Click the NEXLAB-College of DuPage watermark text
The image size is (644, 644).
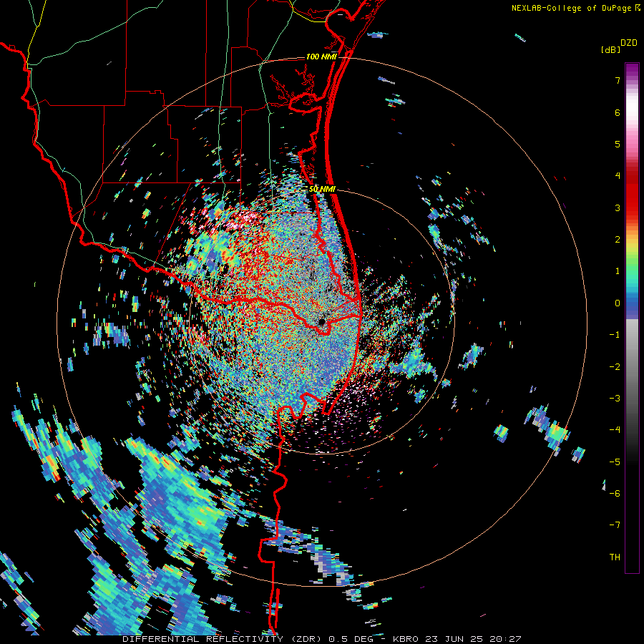[572, 8]
